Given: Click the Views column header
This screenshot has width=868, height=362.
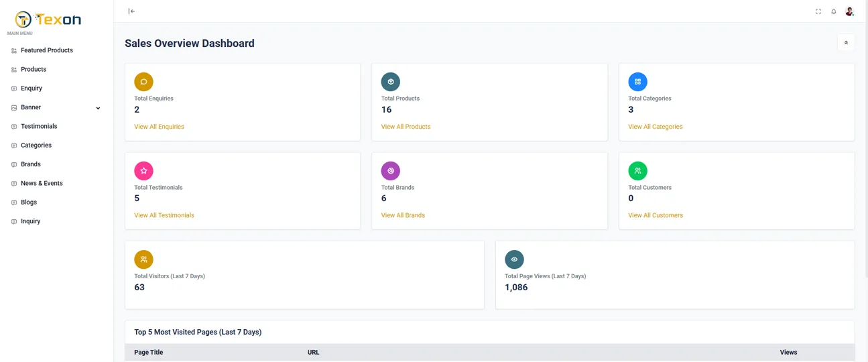Looking at the screenshot, I should click(788, 352).
